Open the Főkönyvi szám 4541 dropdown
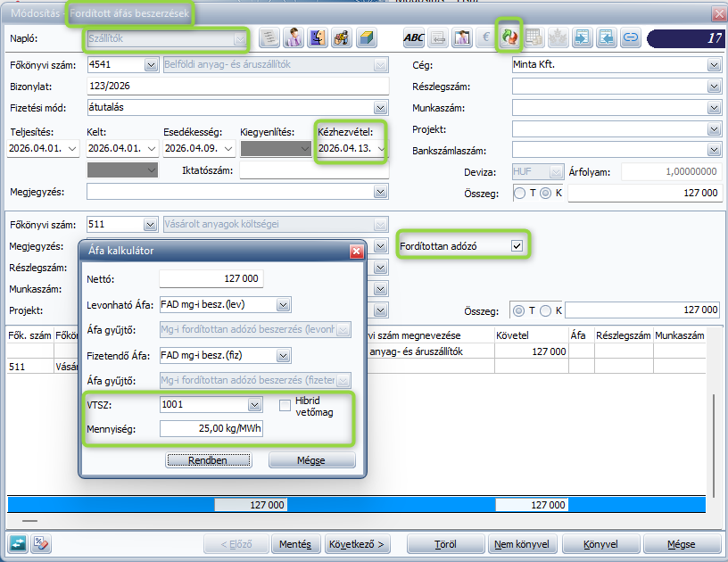The width and height of the screenshot is (728, 562). 151,65
